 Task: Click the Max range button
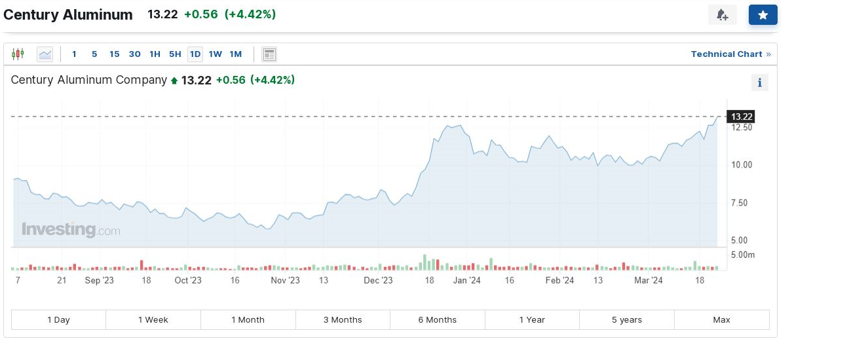[x=721, y=320]
